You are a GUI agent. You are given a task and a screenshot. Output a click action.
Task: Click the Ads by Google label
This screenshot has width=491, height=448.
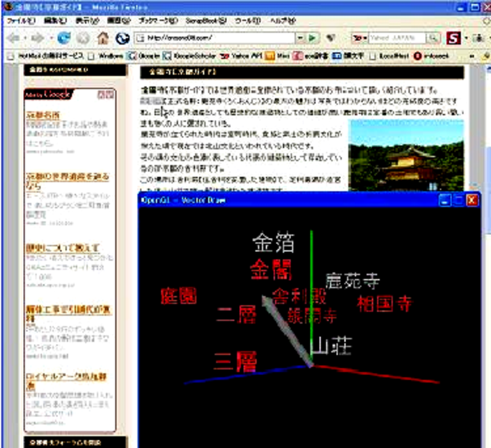coord(47,94)
